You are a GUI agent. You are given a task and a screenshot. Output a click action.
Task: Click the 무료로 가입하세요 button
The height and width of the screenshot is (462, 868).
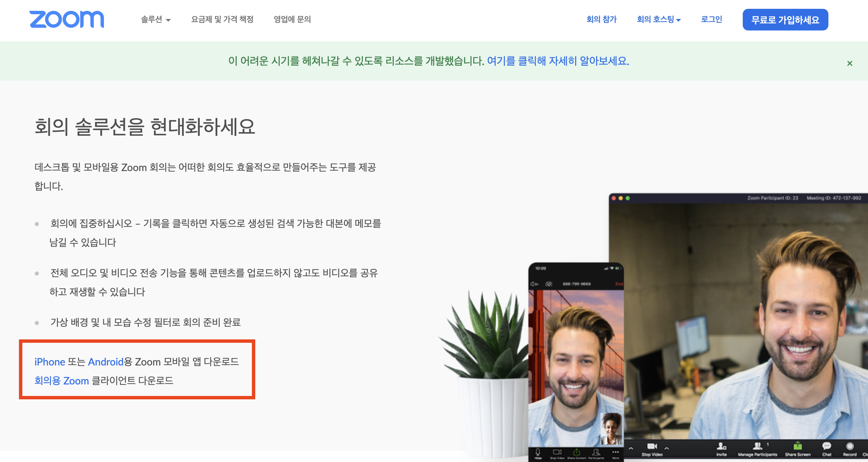pos(785,20)
